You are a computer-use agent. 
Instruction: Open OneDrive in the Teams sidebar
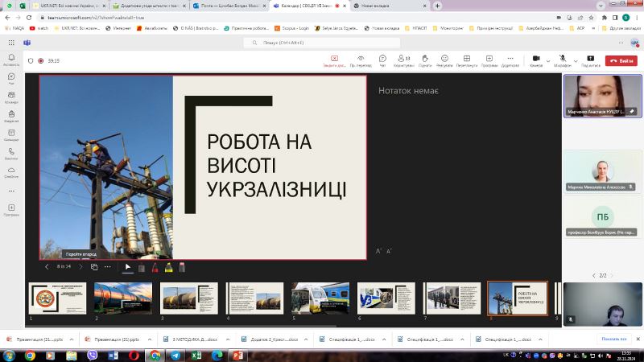pyautogui.click(x=11, y=172)
